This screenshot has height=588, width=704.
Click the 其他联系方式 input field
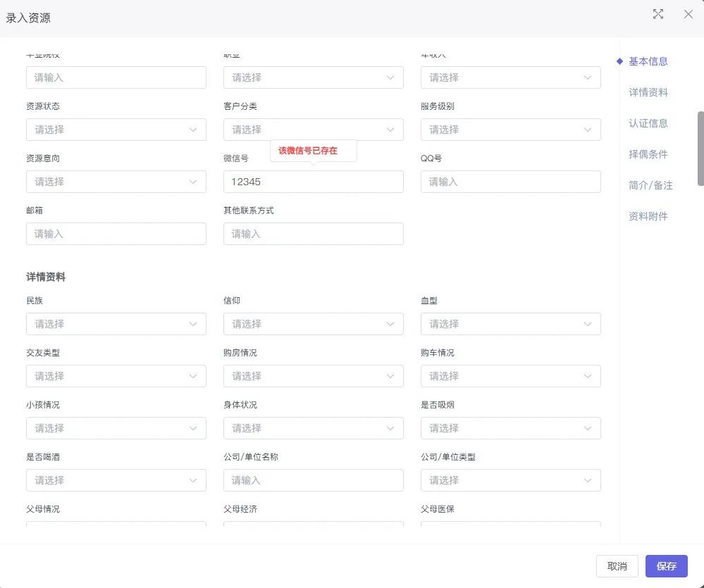click(x=313, y=234)
